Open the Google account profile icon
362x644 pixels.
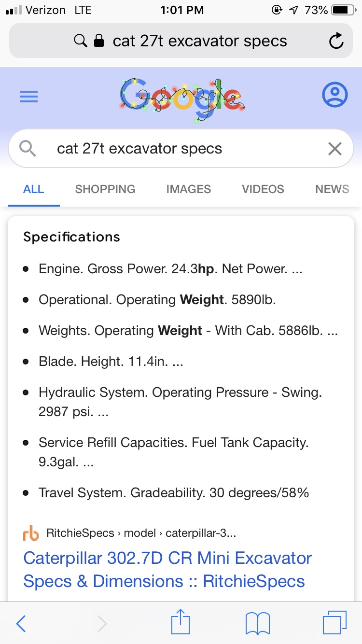coord(334,95)
